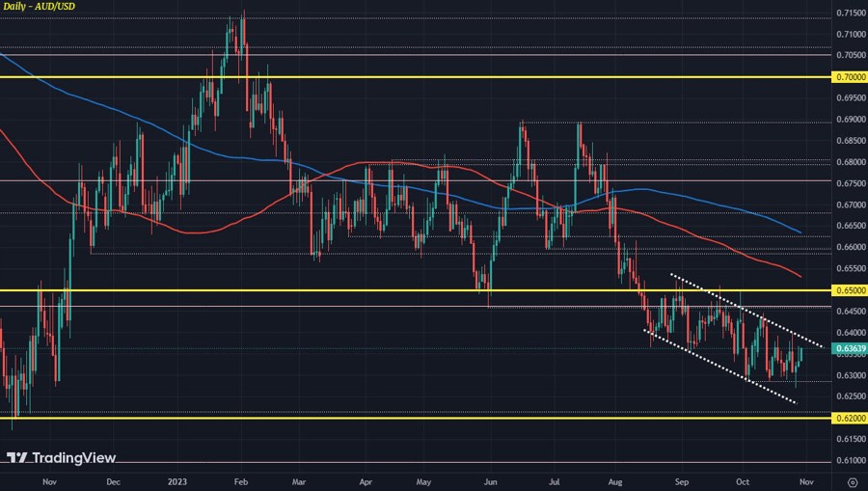This screenshot has width=868, height=491.
Task: Open chart settings gear icon
Action: click(853, 482)
